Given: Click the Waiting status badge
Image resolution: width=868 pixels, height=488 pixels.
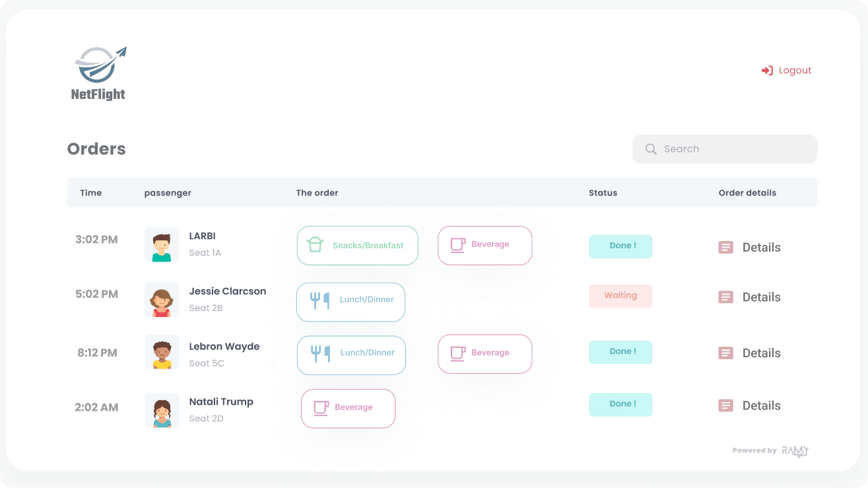Looking at the screenshot, I should (x=620, y=296).
